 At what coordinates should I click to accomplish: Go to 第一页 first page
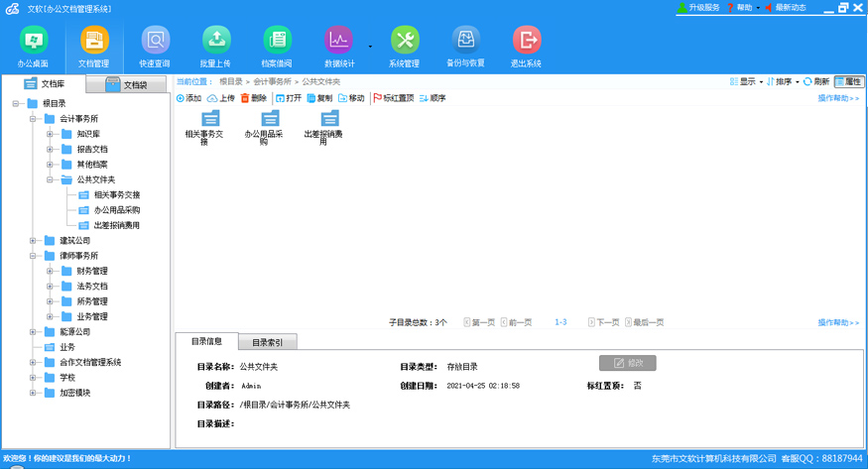coord(479,322)
